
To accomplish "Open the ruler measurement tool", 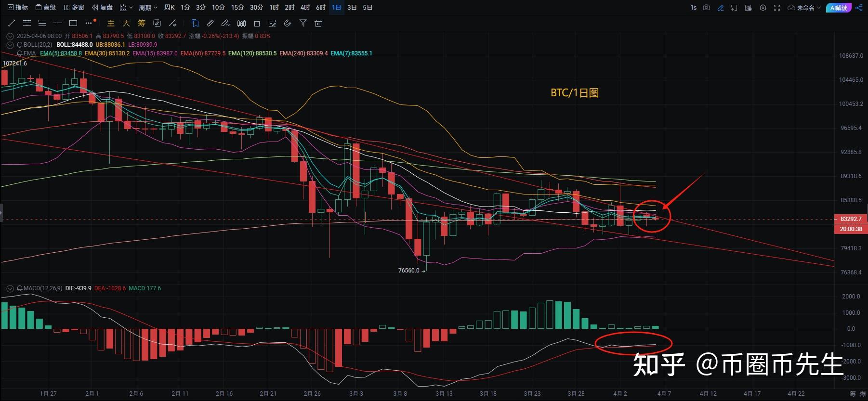I will pos(210,23).
